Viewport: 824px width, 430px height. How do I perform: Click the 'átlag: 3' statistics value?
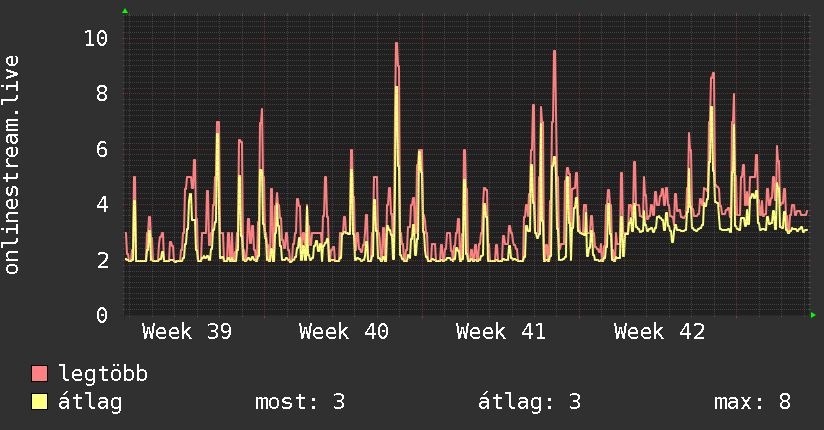pyautogui.click(x=530, y=402)
